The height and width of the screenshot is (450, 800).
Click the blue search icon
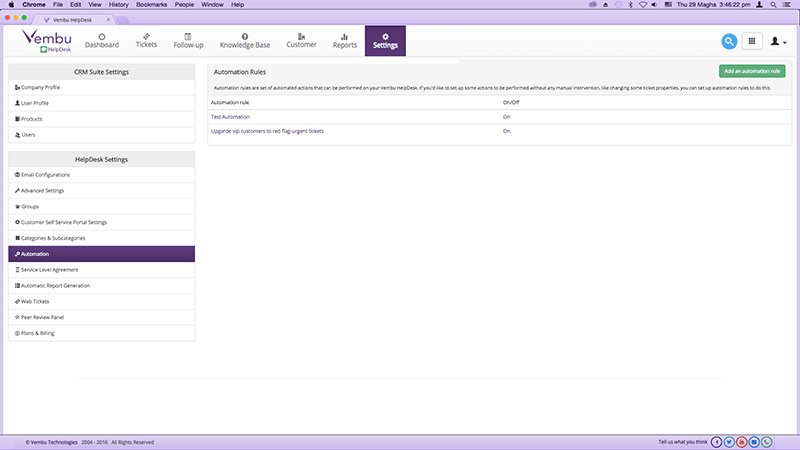(729, 41)
